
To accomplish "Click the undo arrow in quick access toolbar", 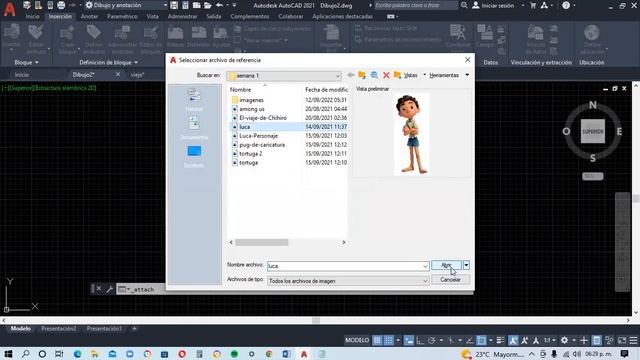I will [219, 5].
